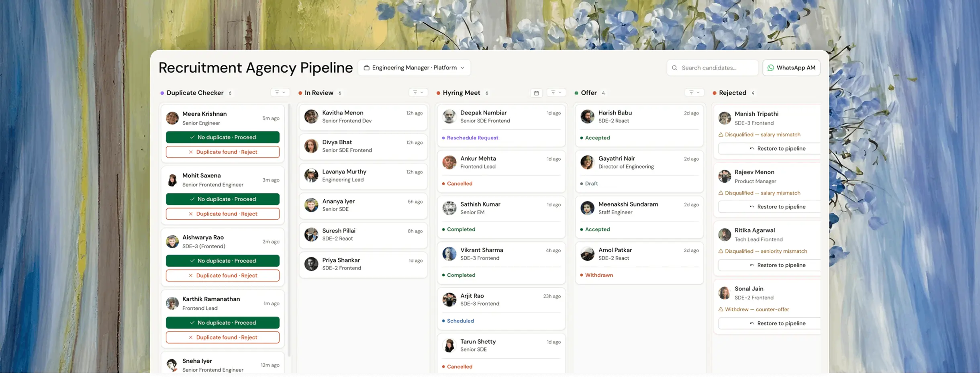Proceed with No duplicate for Karthik Ramanathan
The image size is (980, 380).
(223, 323)
